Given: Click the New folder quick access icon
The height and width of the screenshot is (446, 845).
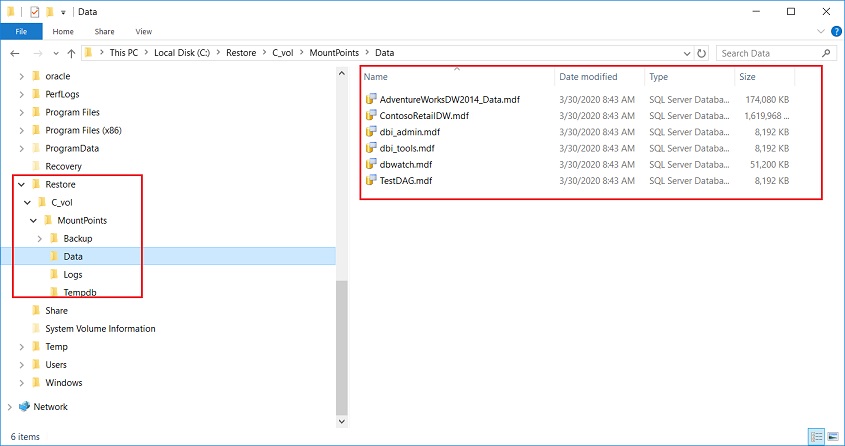Looking at the screenshot, I should (x=50, y=11).
